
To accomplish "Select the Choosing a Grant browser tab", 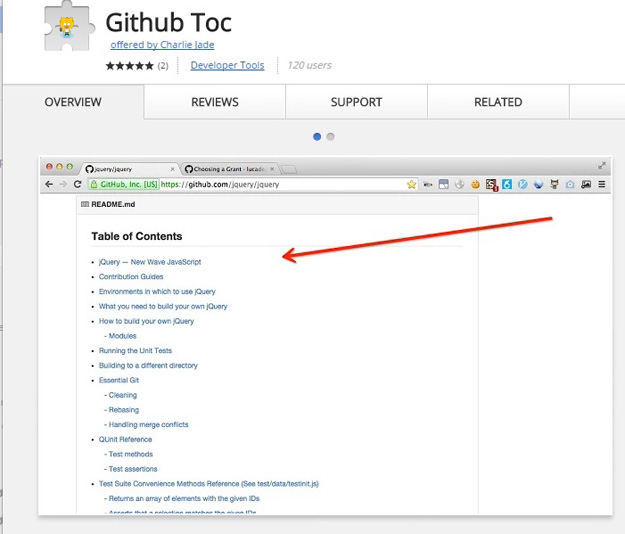I will point(230,169).
